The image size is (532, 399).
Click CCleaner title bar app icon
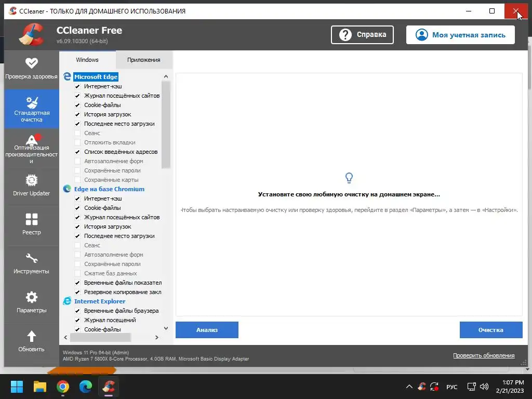pyautogui.click(x=12, y=11)
